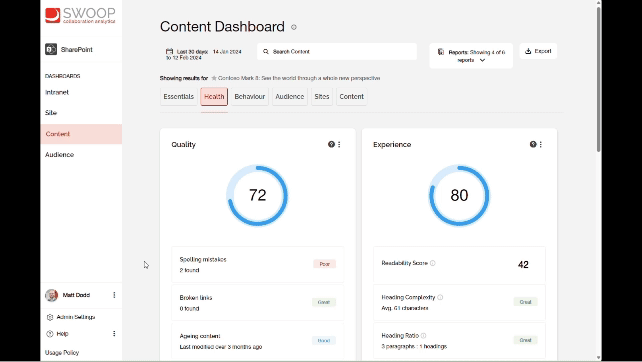Click the Admin Settings gear icon
642x362 pixels.
(x=50, y=317)
